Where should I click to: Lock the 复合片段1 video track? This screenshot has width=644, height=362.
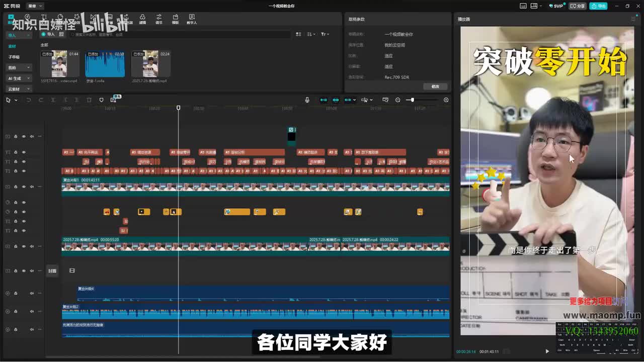16,187
